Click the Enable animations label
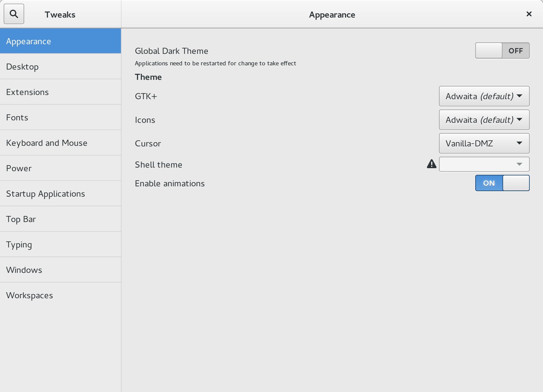 (170, 183)
